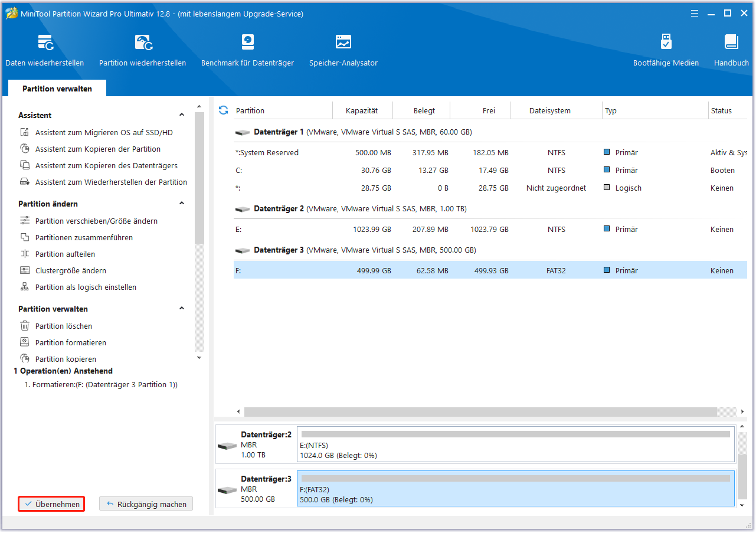Click the Partition aufteilen icon
The image size is (756, 533).
click(x=25, y=254)
